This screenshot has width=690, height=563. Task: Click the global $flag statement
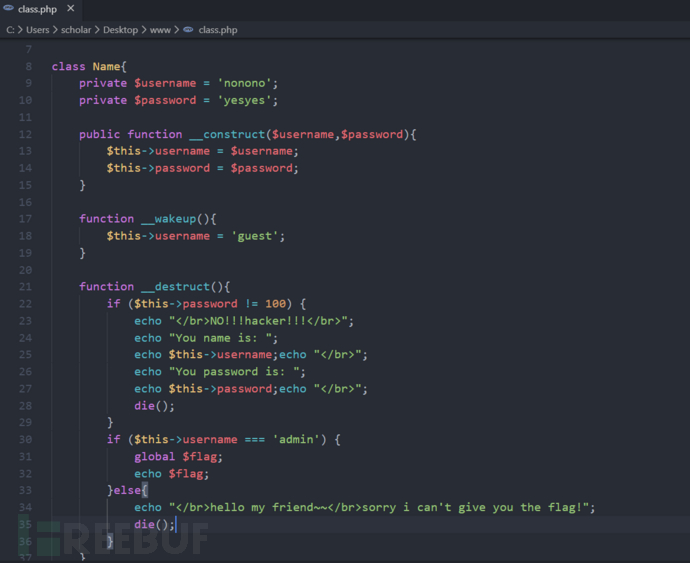pyautogui.click(x=172, y=456)
